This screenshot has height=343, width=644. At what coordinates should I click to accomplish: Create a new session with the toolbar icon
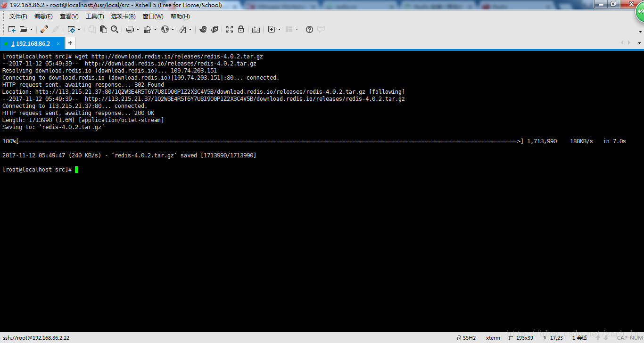click(x=12, y=29)
